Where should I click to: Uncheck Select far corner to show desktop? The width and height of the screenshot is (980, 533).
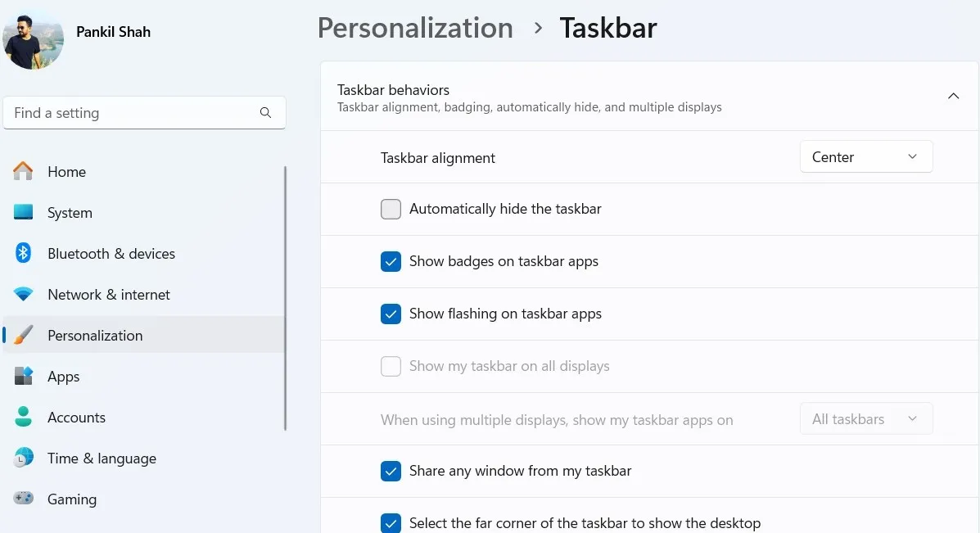pyautogui.click(x=391, y=523)
